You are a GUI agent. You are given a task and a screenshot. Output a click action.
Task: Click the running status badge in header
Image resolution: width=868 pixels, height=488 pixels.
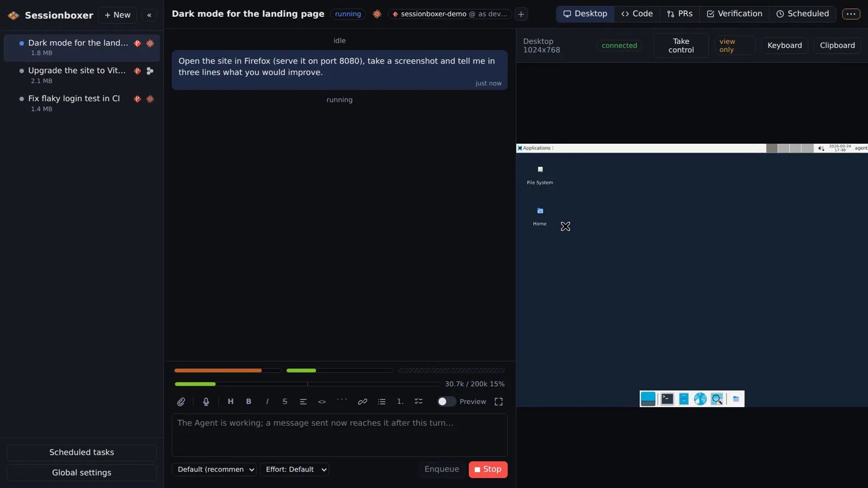coord(348,14)
